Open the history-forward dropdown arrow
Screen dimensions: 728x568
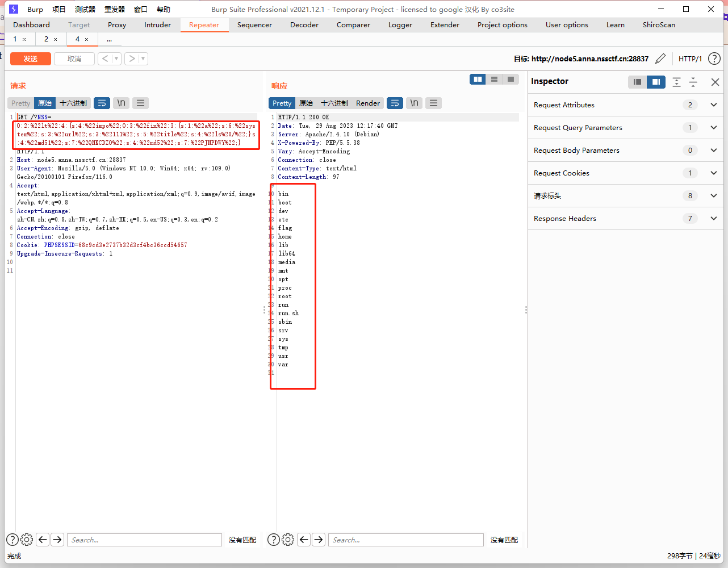(x=143, y=59)
